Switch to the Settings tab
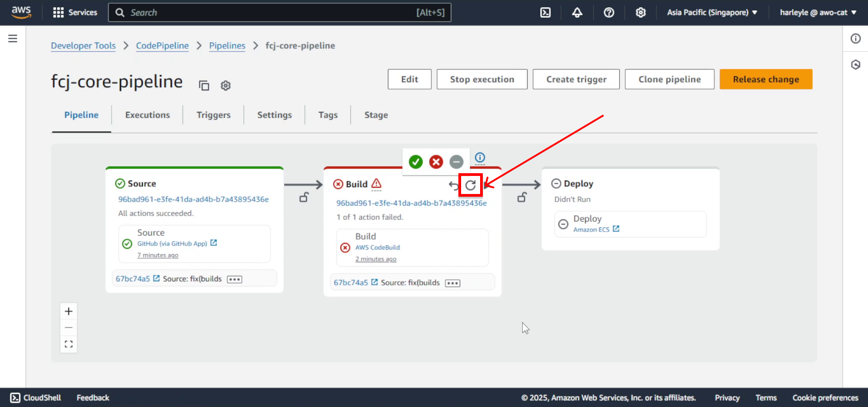 tap(274, 115)
